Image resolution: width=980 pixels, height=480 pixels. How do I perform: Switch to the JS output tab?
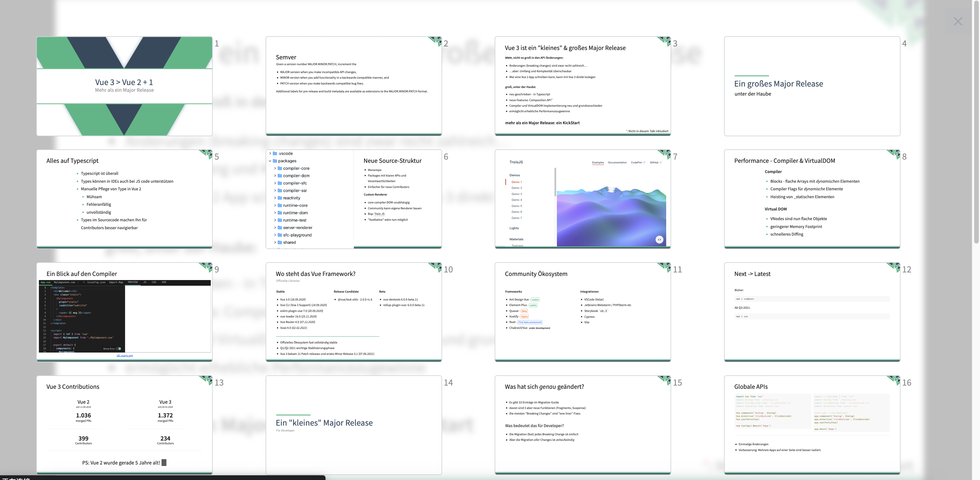pos(145,282)
